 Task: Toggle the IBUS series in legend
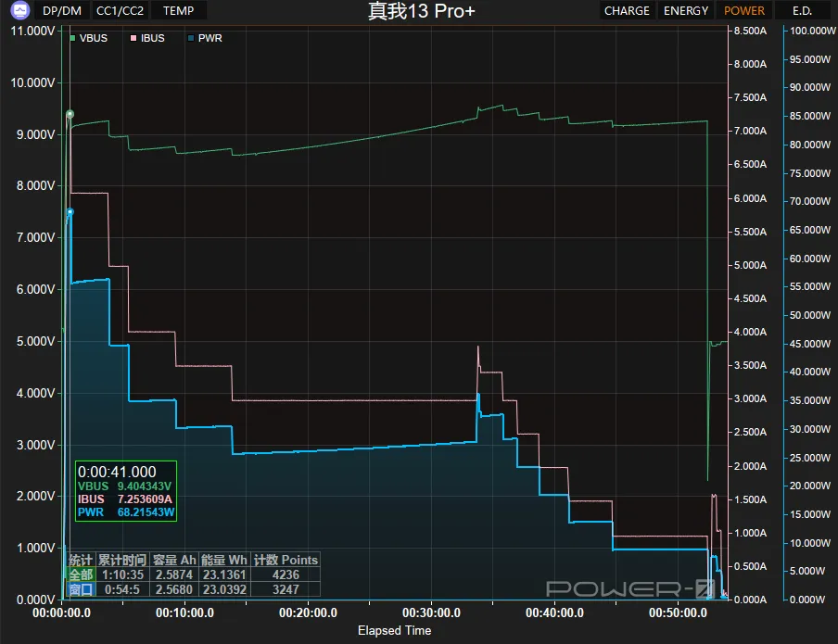[x=150, y=38]
